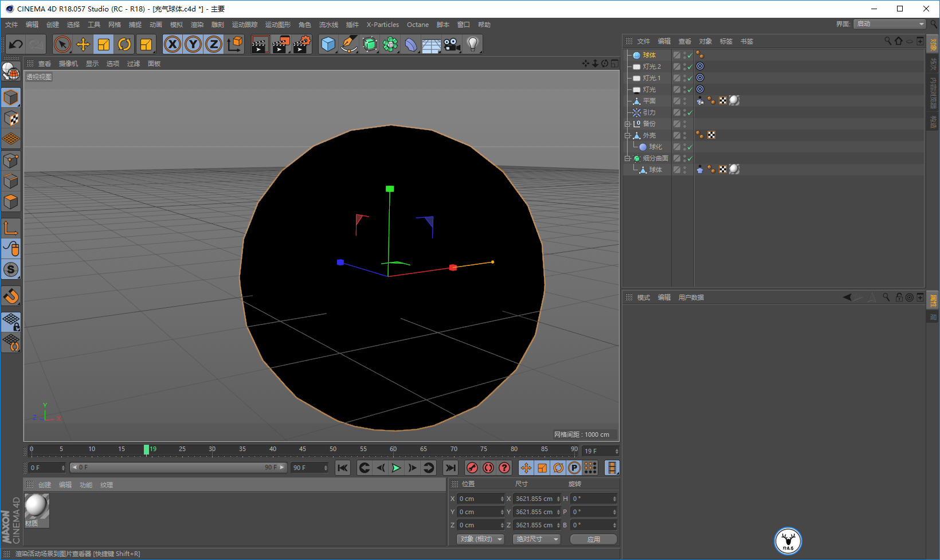Image resolution: width=940 pixels, height=560 pixels.
Task: Add a Cube primitive object
Action: pos(328,44)
